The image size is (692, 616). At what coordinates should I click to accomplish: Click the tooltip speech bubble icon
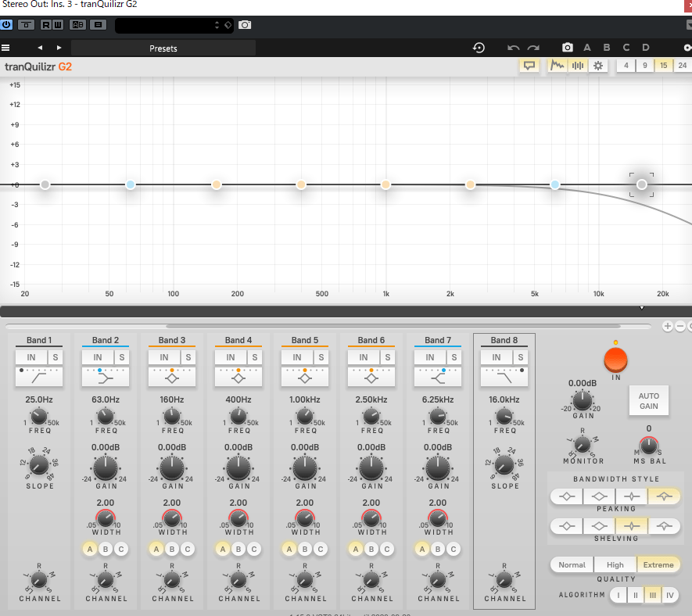point(529,66)
